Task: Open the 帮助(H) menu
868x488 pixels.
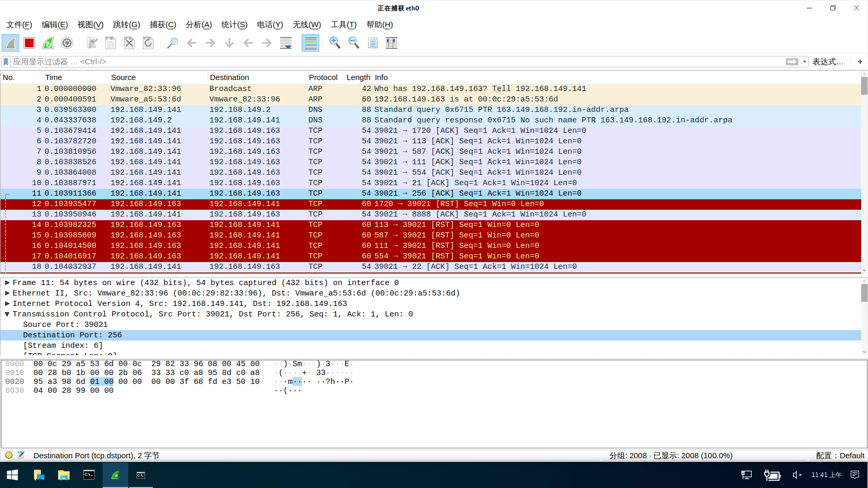Action: tap(380, 25)
